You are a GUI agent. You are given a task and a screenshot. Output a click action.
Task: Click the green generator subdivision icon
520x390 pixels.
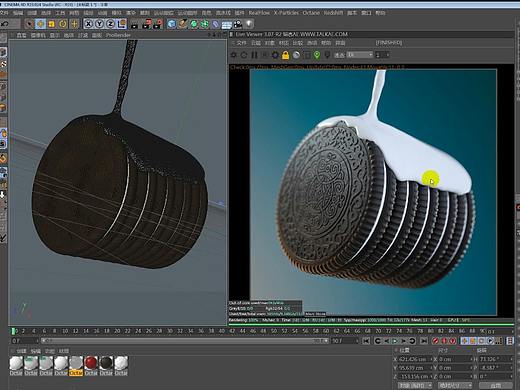tap(194, 24)
